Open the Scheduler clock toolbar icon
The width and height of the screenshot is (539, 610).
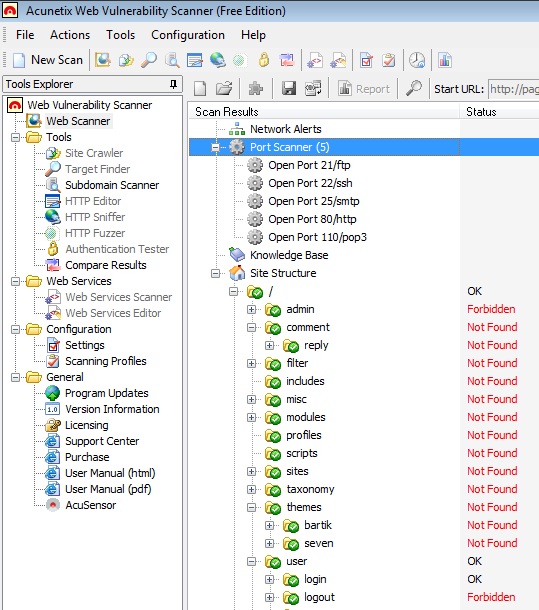(x=417, y=60)
